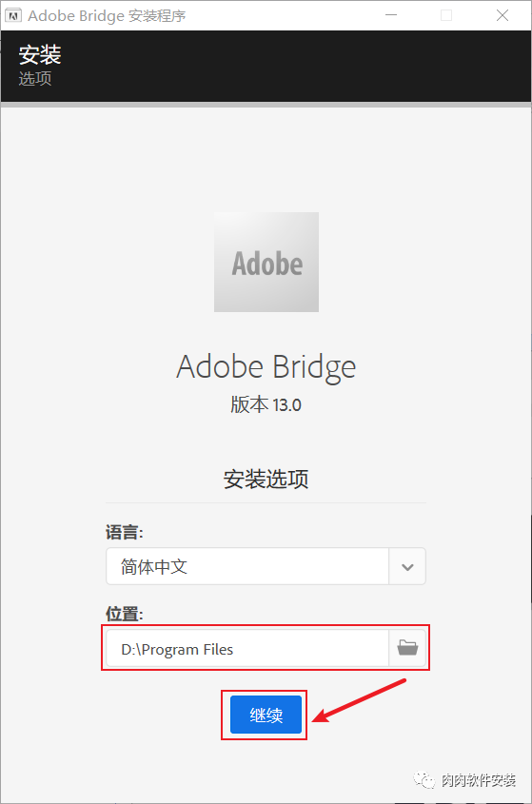Minimize the Adobe Bridge installer window
532x804 pixels.
[x=391, y=15]
